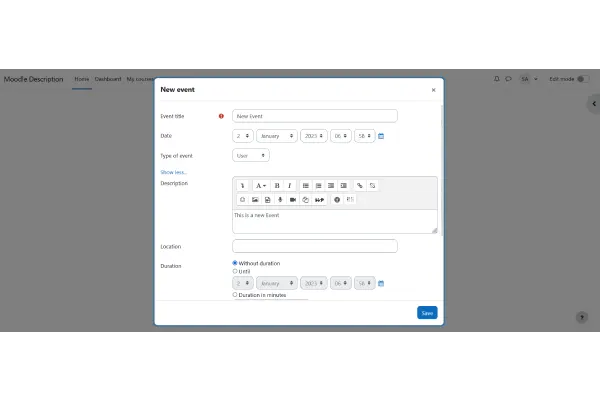Click the unlink icon in editor toolbar
This screenshot has width=600, height=400.
coord(373,185)
